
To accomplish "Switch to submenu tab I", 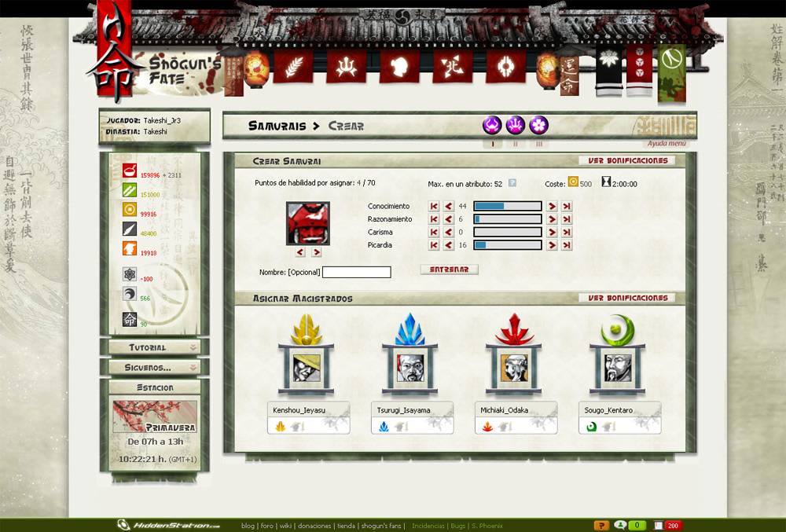I will [x=493, y=144].
